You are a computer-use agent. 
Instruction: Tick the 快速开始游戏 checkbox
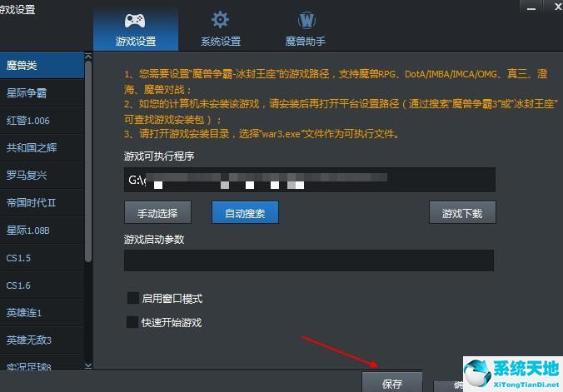(x=132, y=322)
